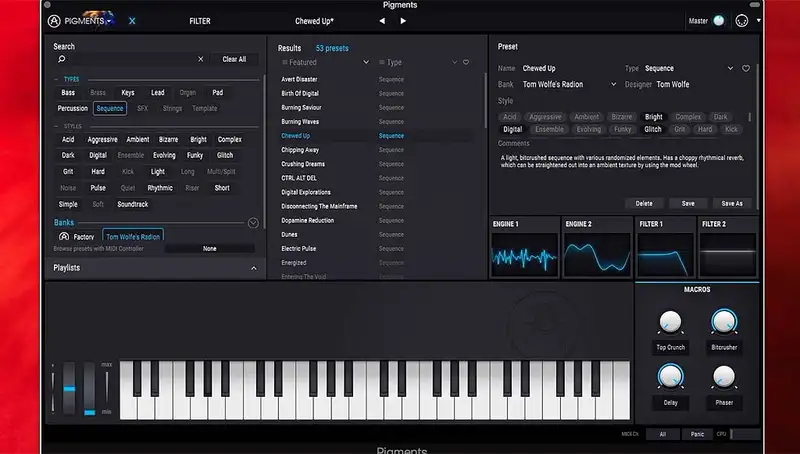Viewport: 800px width, 454px height.
Task: Close the preset browser with the X icon
Action: tap(132, 21)
